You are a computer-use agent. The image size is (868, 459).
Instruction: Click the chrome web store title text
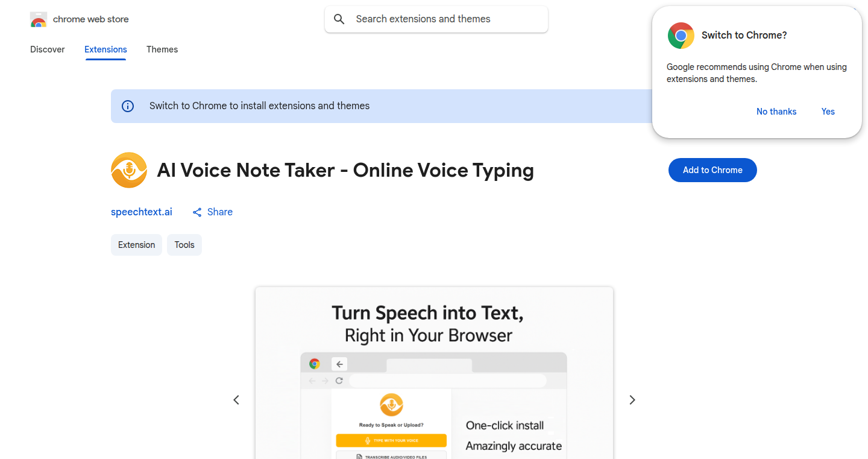point(91,19)
